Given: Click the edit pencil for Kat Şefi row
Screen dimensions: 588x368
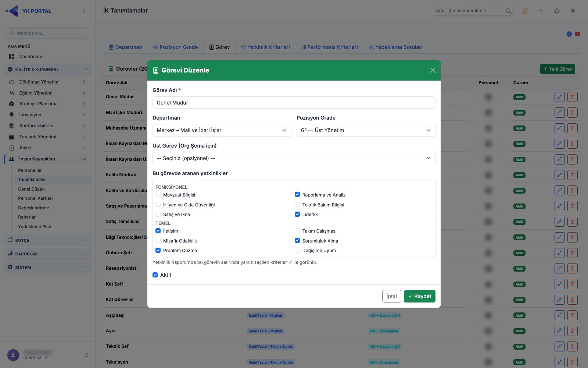Looking at the screenshot, I should pos(559,284).
